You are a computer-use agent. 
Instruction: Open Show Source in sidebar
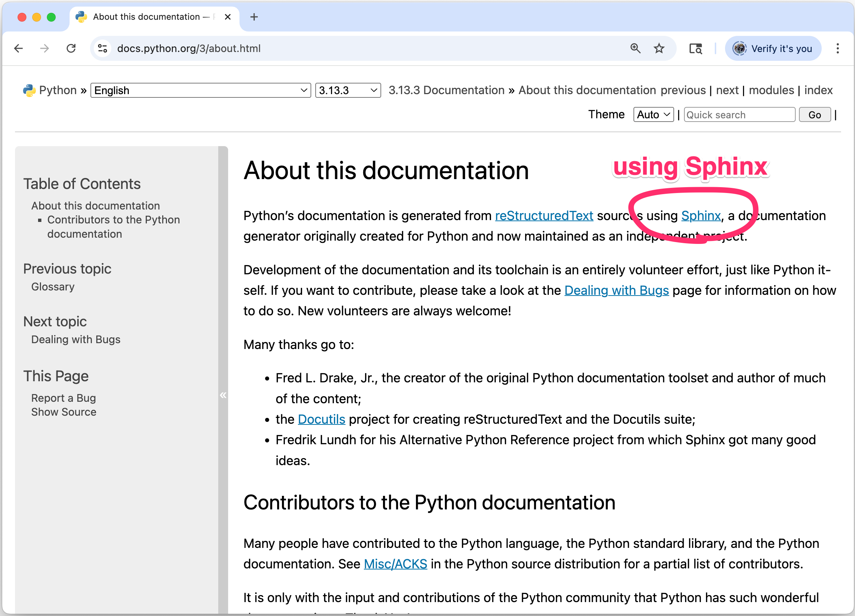pyautogui.click(x=64, y=412)
